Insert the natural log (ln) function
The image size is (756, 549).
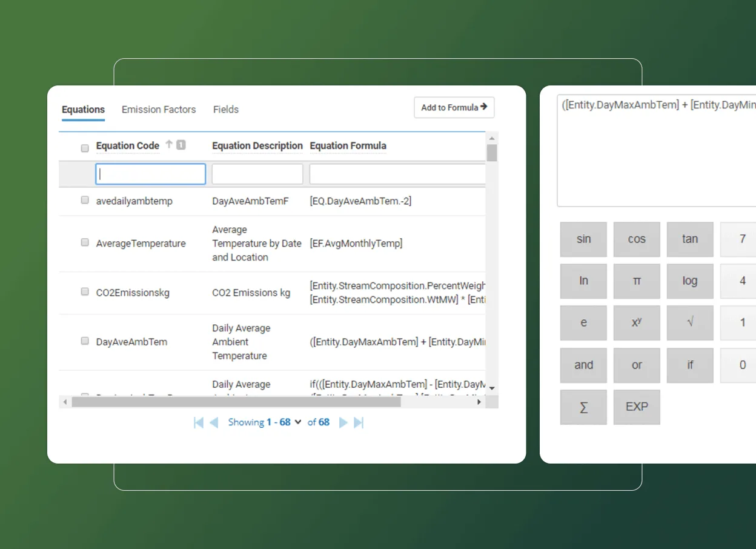click(583, 281)
